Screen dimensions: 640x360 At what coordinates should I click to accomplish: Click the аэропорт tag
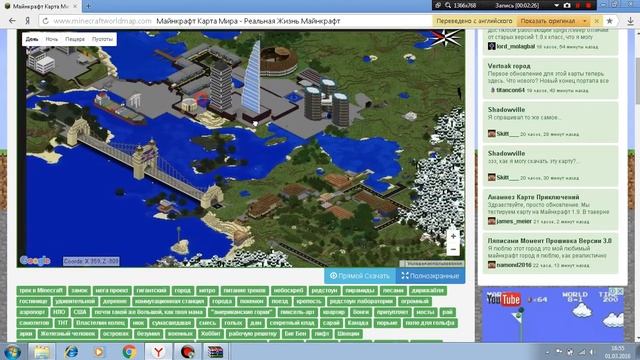[x=33, y=312]
